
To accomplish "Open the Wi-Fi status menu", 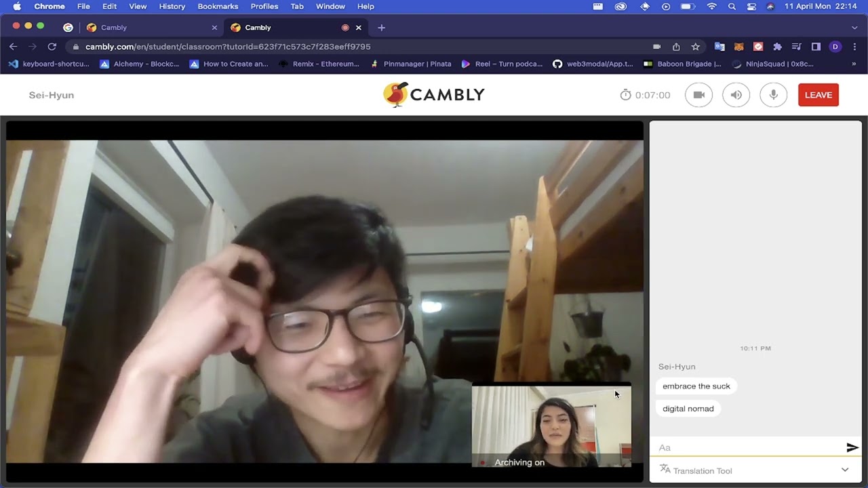I will coord(711,7).
